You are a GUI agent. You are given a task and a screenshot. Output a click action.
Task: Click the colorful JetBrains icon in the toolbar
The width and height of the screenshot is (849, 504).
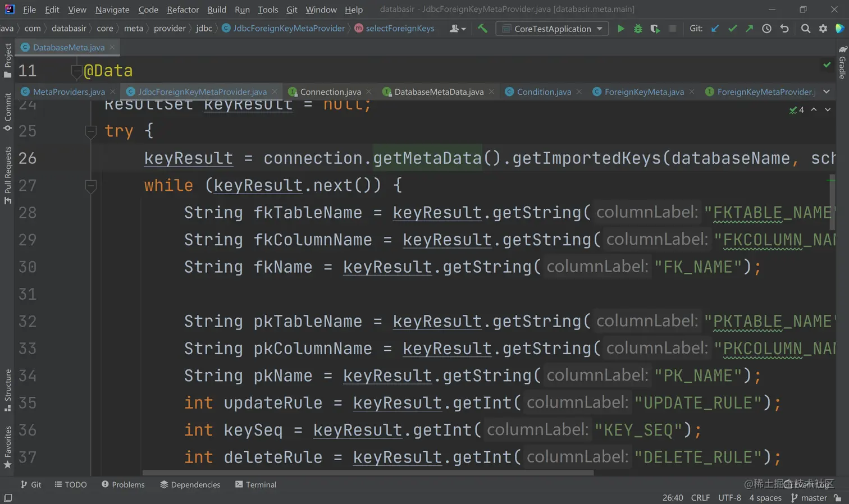840,29
